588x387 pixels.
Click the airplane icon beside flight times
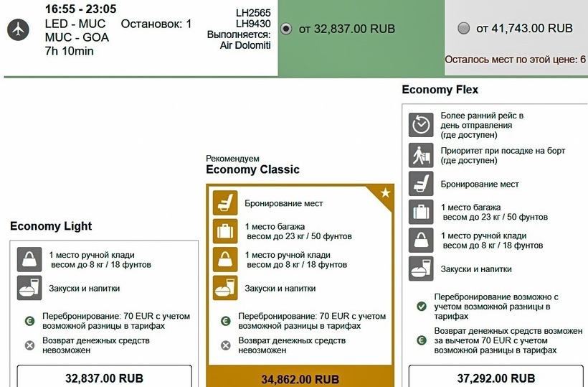coord(18,29)
